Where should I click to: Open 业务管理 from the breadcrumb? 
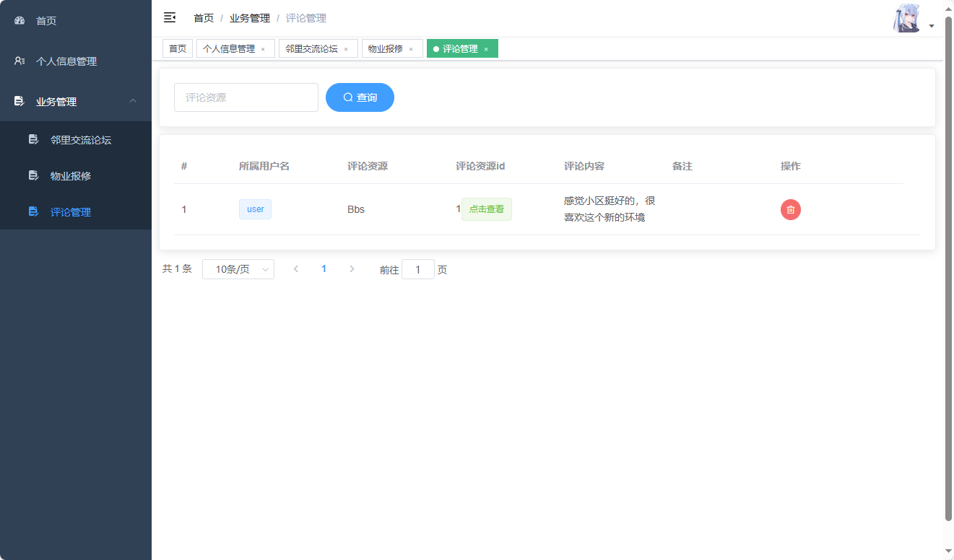249,17
